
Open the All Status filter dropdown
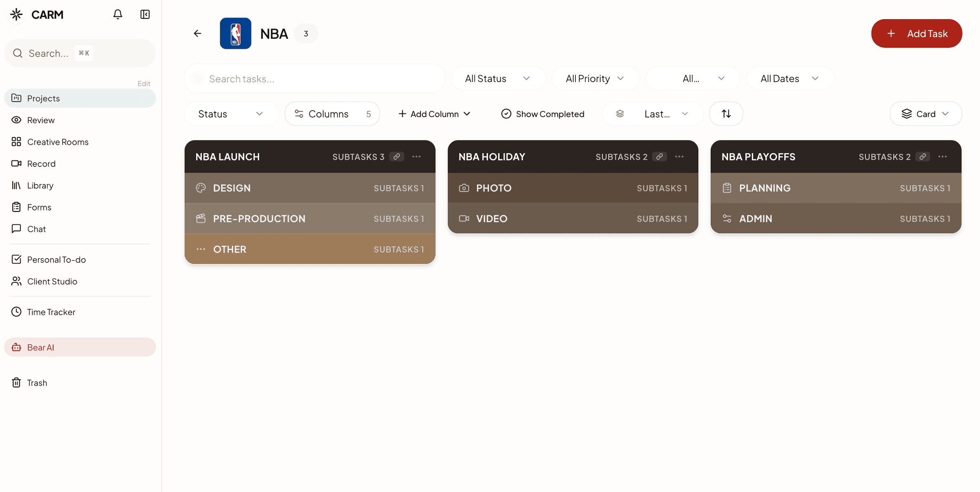pos(498,78)
